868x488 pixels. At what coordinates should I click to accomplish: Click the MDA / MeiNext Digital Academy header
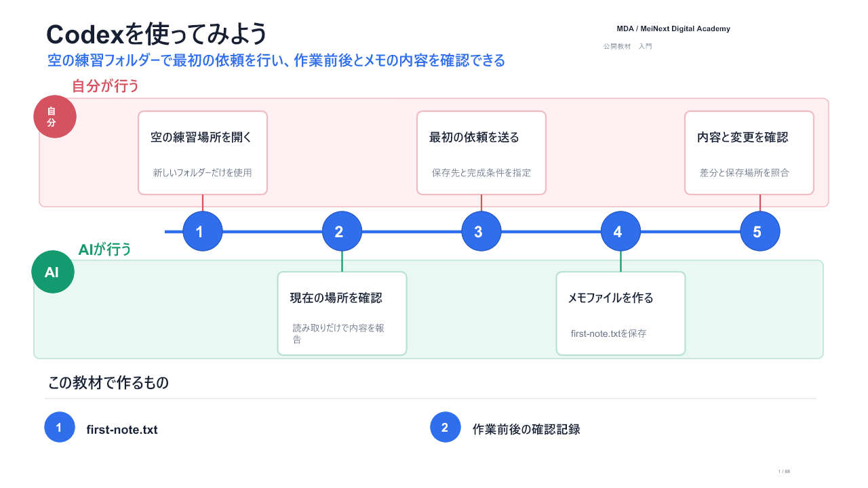point(673,28)
